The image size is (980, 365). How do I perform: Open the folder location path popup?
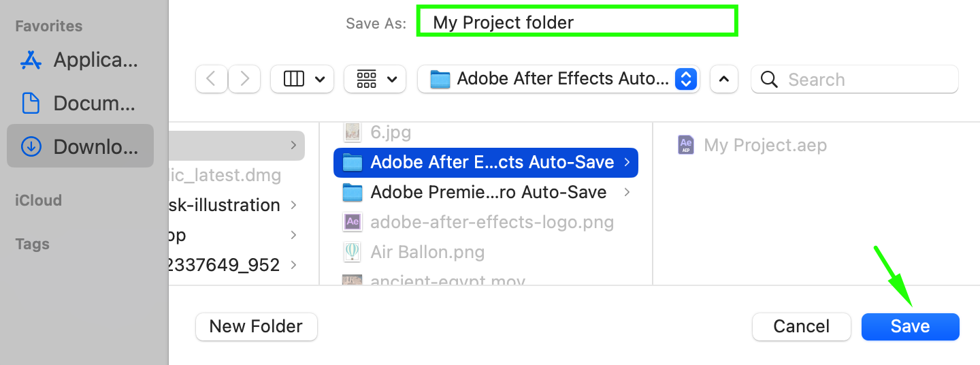click(559, 79)
